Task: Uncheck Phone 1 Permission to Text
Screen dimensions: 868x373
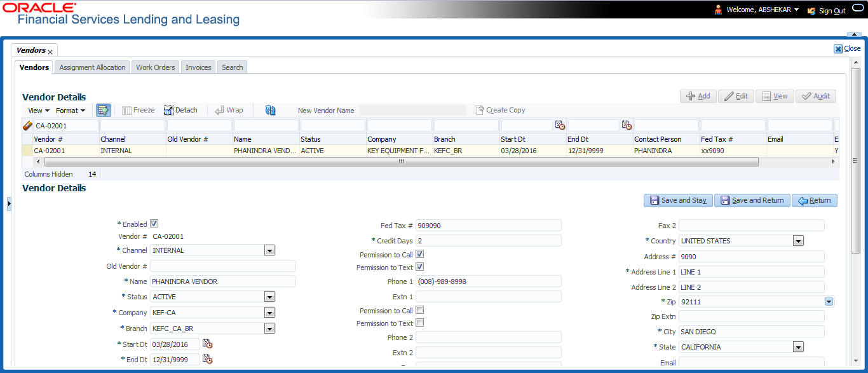Action: pyautogui.click(x=419, y=267)
